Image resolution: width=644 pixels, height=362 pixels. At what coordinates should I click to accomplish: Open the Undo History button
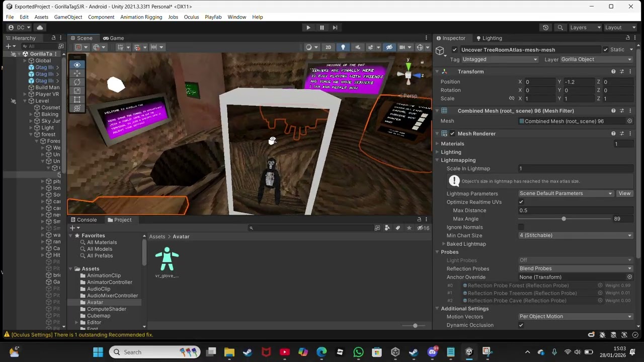(x=545, y=27)
